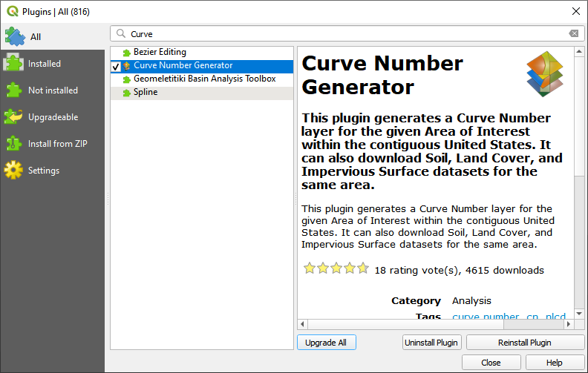Click the Upgrade All button
The width and height of the screenshot is (588, 373).
(327, 343)
